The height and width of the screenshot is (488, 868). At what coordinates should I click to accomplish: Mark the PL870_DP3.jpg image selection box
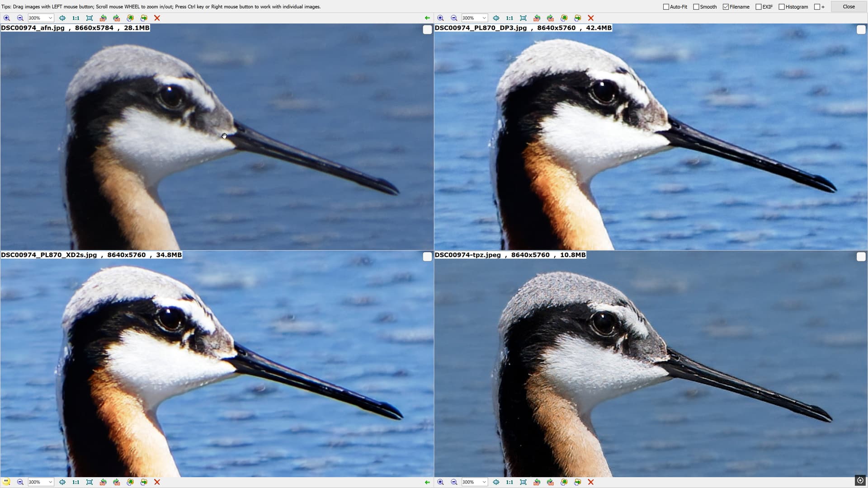[x=861, y=30]
